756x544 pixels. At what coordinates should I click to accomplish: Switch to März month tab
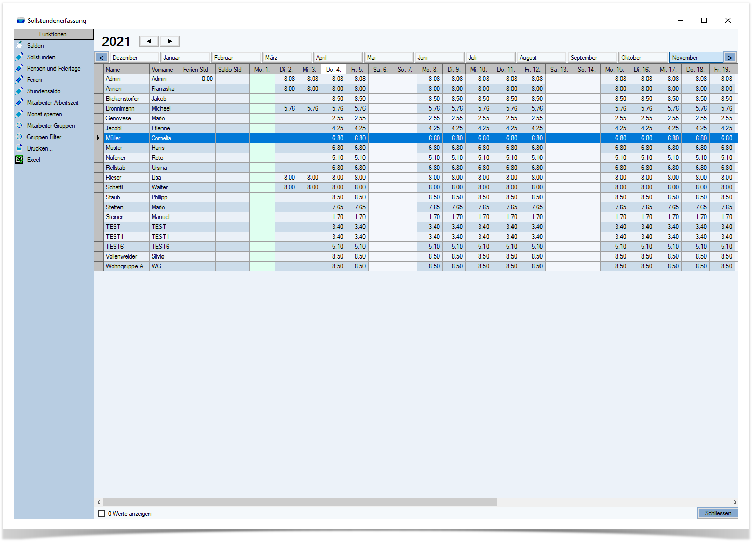coord(287,58)
